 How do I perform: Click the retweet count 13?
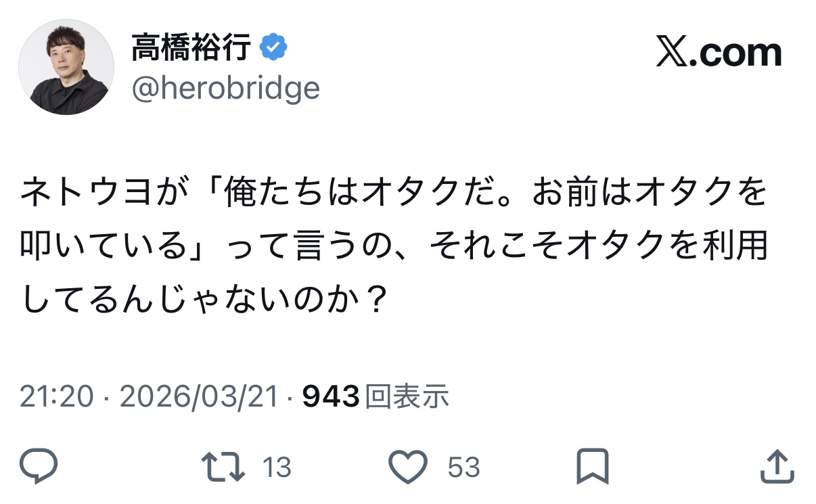[x=276, y=467]
